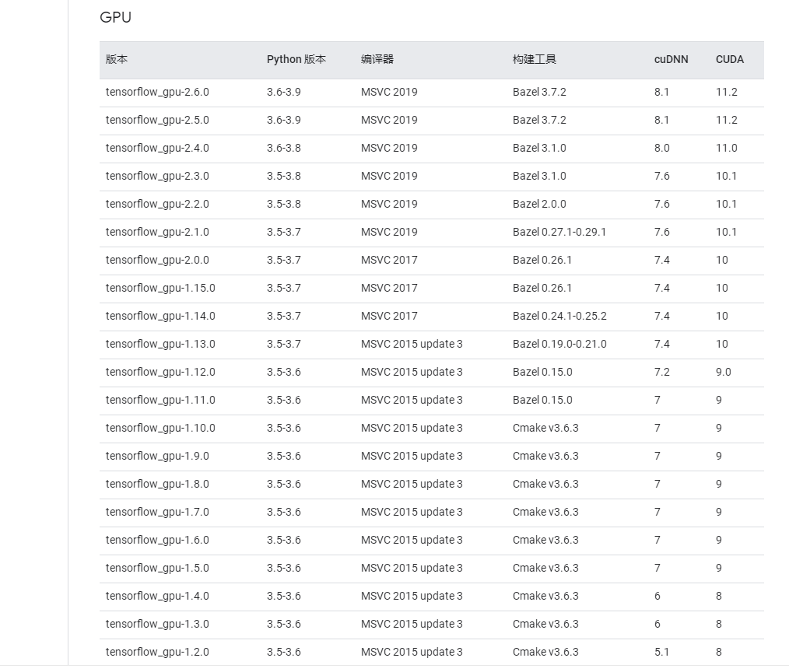Select tensorflow_gpu-2.4.0 cell

point(157,149)
